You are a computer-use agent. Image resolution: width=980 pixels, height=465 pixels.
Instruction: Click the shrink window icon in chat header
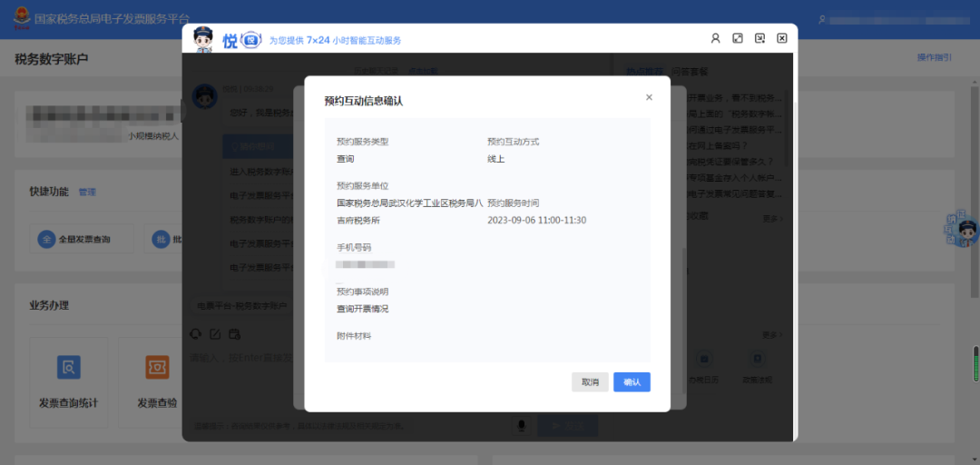tap(760, 38)
